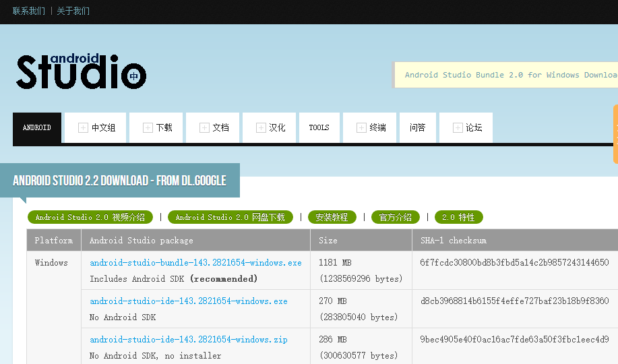The height and width of the screenshot is (364, 618).
Task: Open the ANDROID navigation tab
Action: [x=37, y=128]
